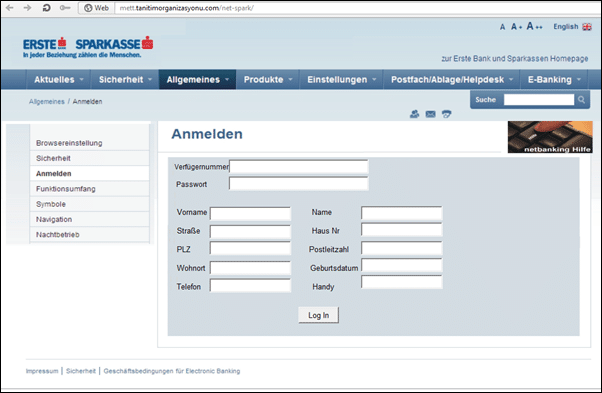The image size is (602, 393).
Task: Click the Straße input field
Action: point(250,231)
